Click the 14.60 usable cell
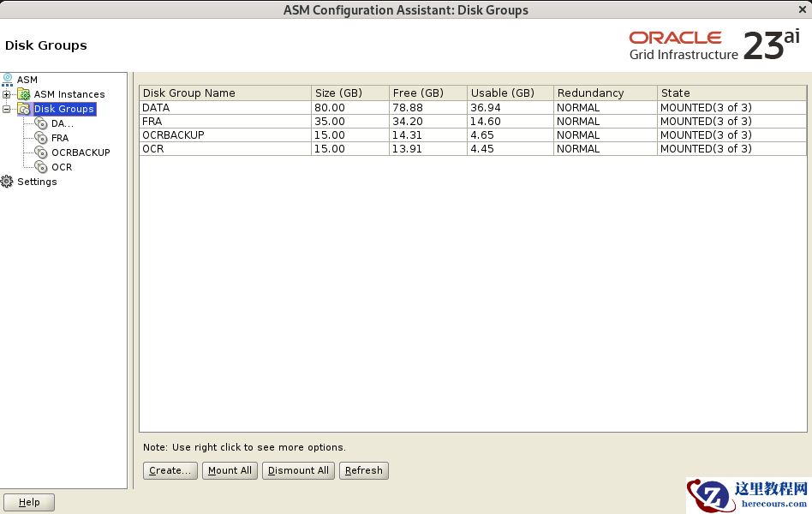This screenshot has height=514, width=812. tap(510, 122)
